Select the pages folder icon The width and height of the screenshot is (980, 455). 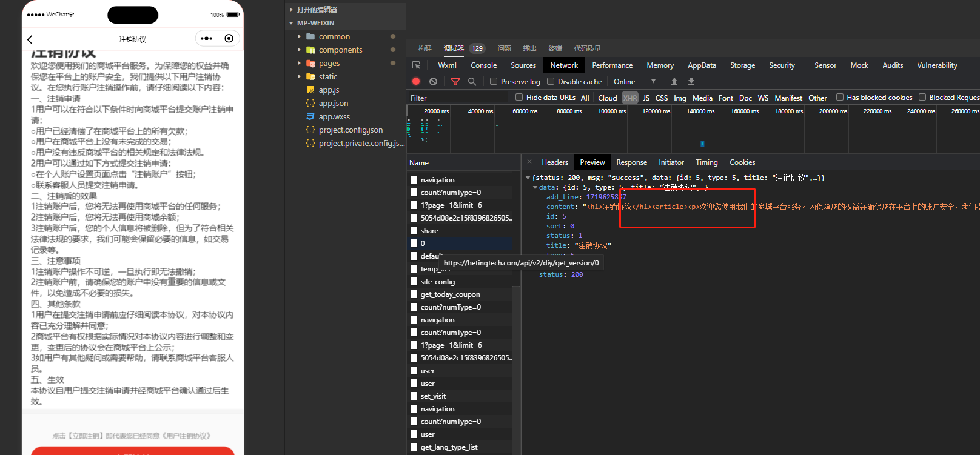pos(310,63)
